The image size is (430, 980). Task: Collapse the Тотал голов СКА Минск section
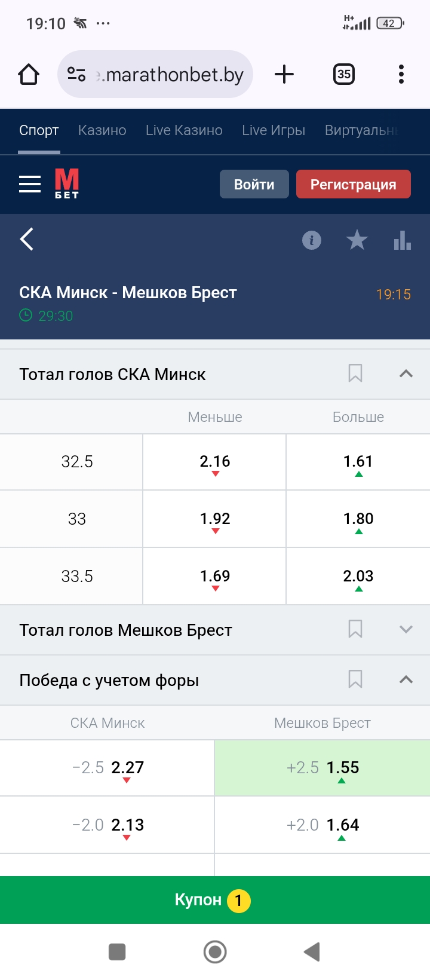[x=406, y=373]
